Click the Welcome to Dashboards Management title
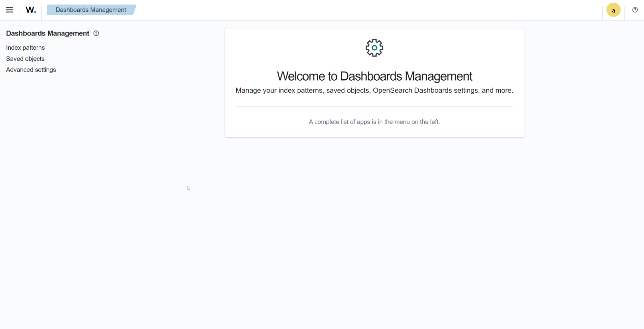 pos(374,76)
